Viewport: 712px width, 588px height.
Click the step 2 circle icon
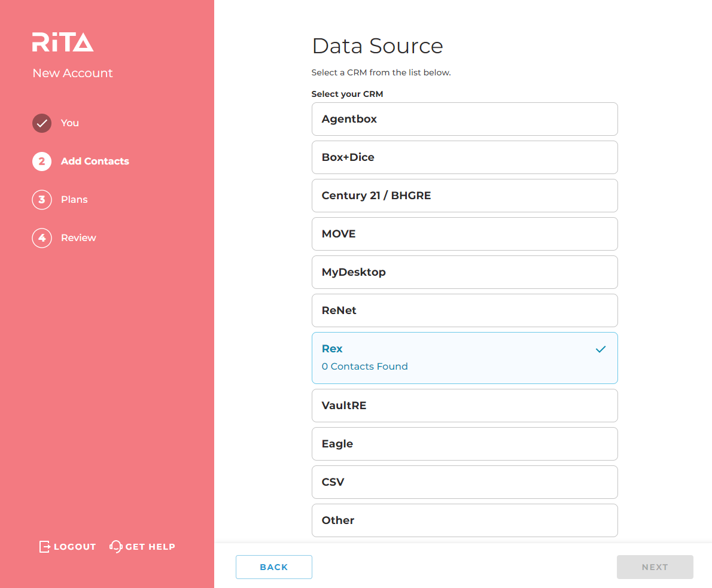tap(42, 161)
